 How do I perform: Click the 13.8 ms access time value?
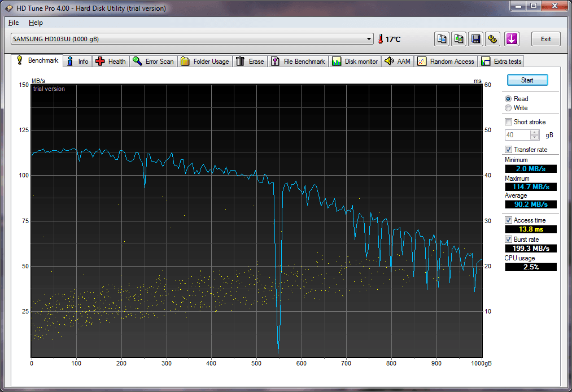(531, 229)
